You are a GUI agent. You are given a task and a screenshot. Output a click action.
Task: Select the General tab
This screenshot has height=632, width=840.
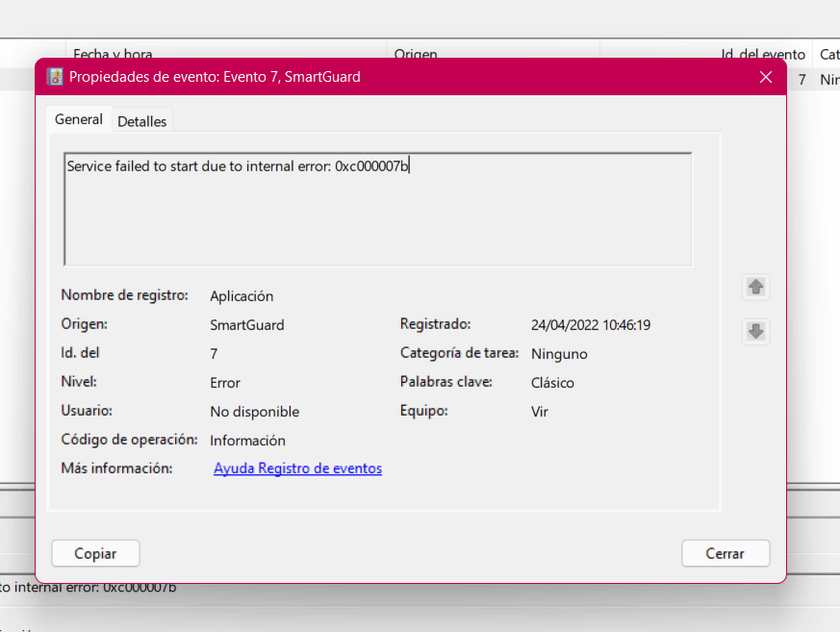tap(79, 119)
